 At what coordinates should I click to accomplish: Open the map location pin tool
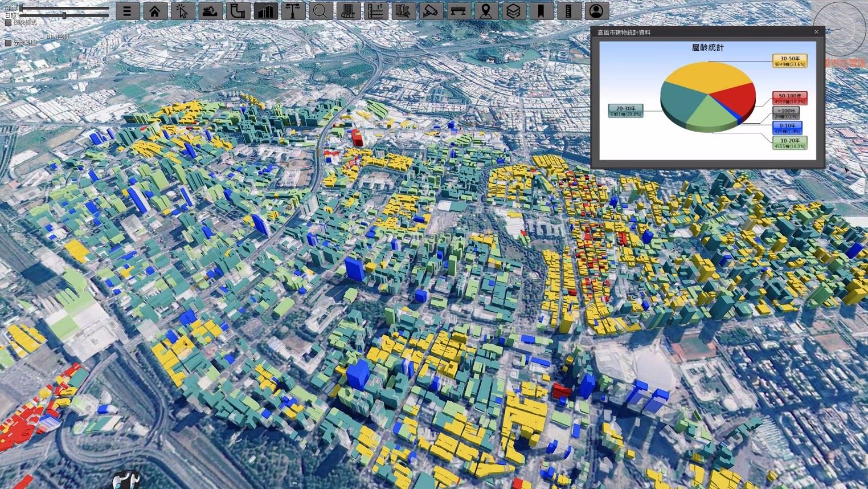tap(486, 11)
